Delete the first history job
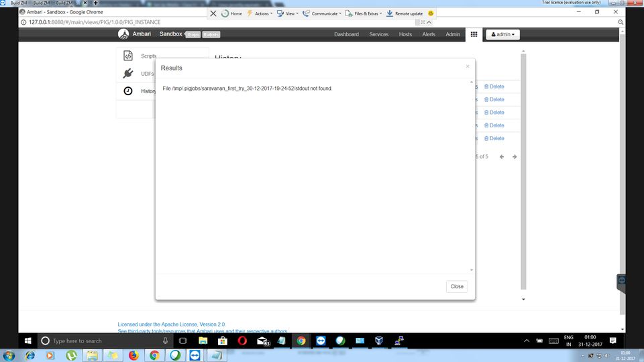 (494, 86)
